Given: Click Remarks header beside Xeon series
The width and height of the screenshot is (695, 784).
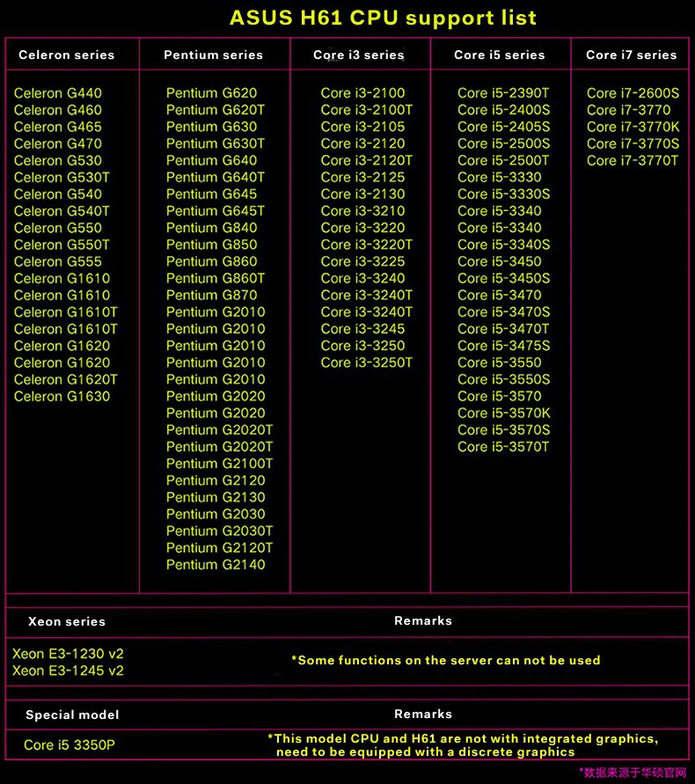Looking at the screenshot, I should pyautogui.click(x=423, y=620).
